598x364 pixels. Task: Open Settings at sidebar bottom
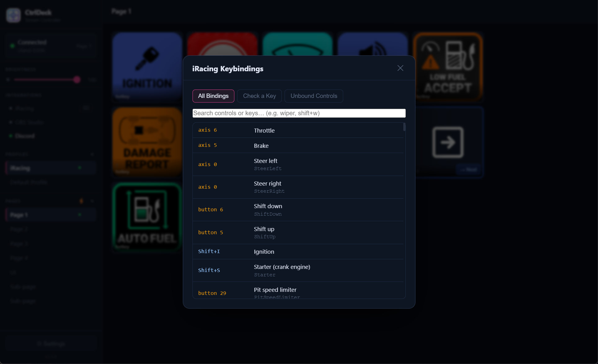[51, 344]
